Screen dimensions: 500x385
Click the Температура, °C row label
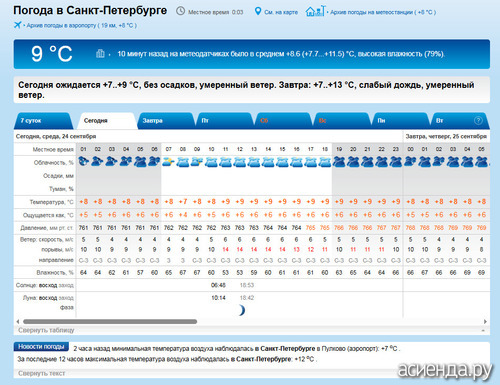click(51, 202)
